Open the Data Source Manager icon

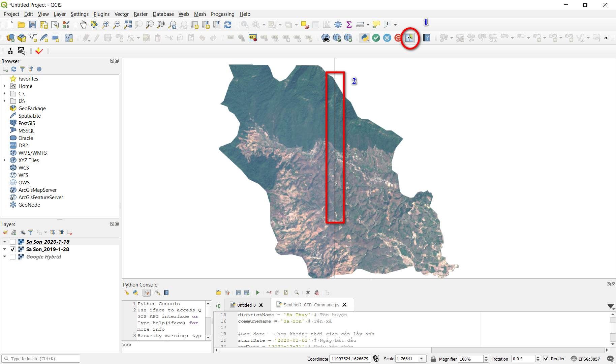[x=10, y=38]
